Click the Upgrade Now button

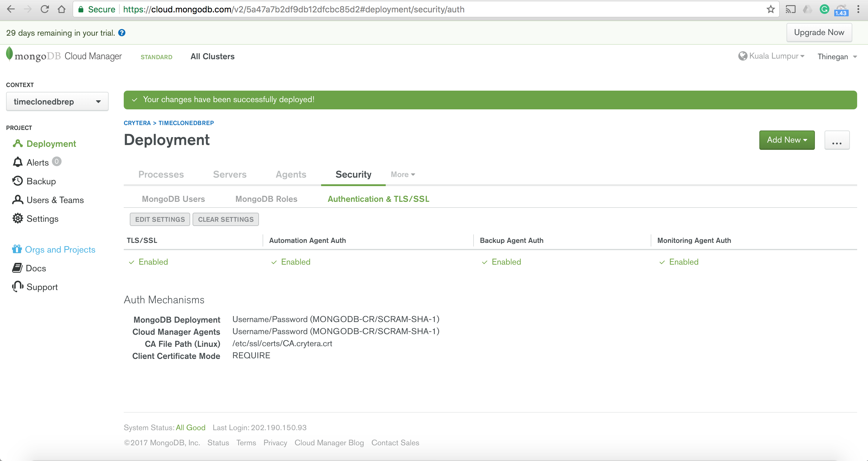pos(819,32)
